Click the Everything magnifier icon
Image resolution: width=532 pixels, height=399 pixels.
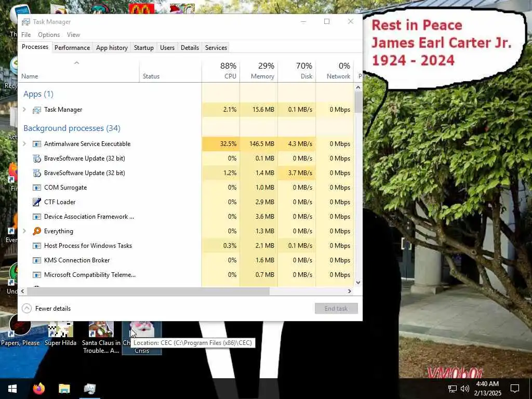pyautogui.click(x=37, y=231)
